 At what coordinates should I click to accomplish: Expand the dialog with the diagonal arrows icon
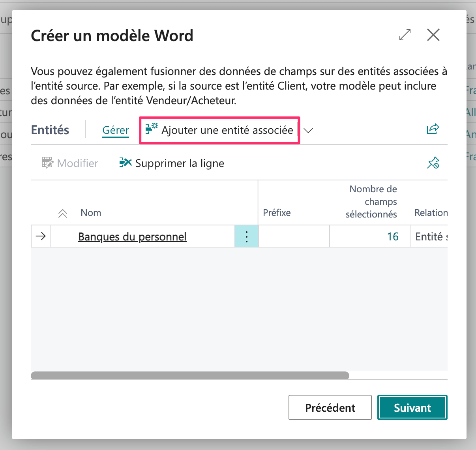[x=405, y=35]
